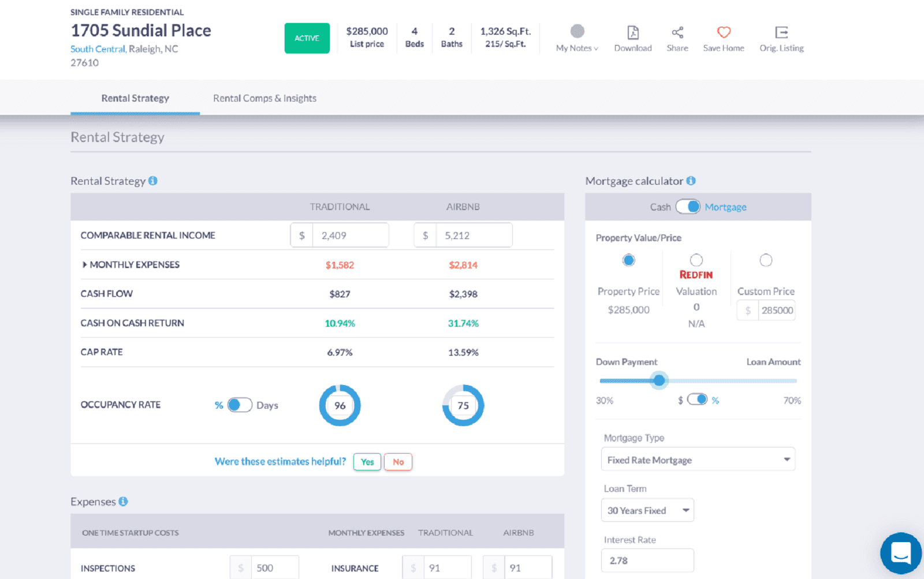Click the Share icon
The height and width of the screenshot is (579, 924).
tap(677, 33)
